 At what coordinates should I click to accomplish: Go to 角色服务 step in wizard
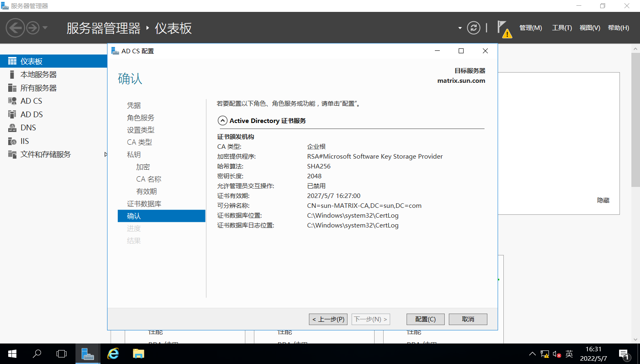point(141,118)
